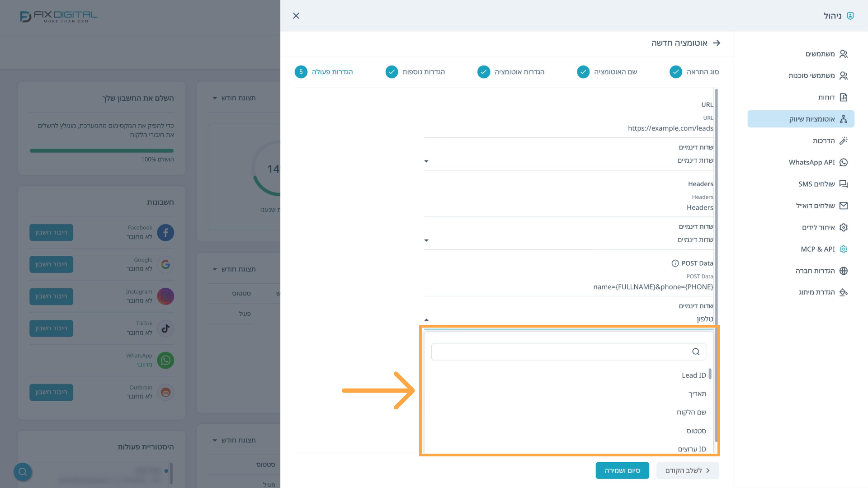Open WhatsApp API sidebar icon
Viewport: 868px width, 488px height.
point(844,163)
